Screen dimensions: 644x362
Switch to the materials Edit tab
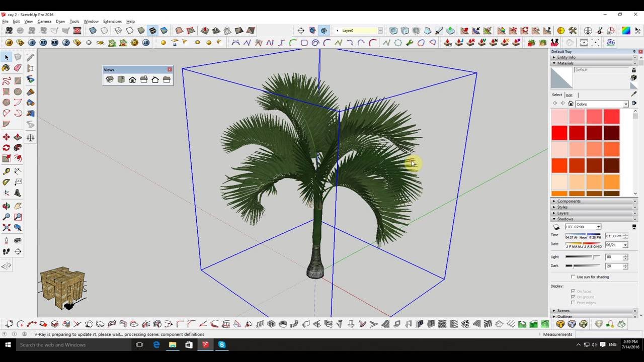(569, 95)
